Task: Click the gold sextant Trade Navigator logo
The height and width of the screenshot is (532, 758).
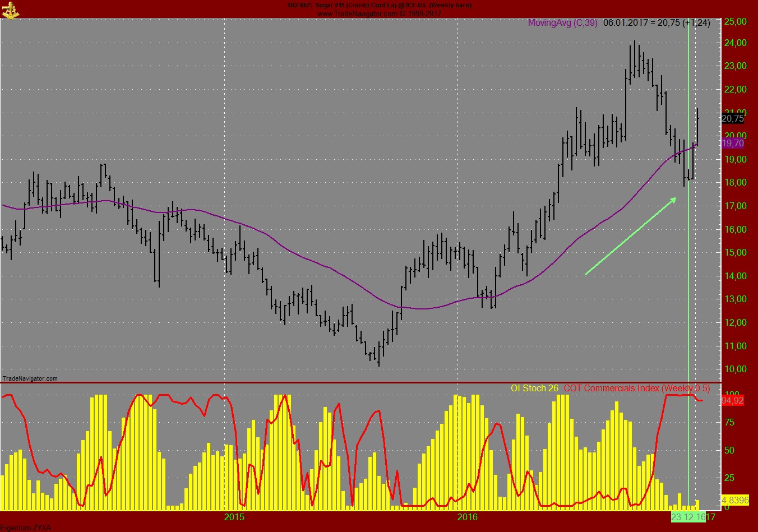Action: coord(11,10)
